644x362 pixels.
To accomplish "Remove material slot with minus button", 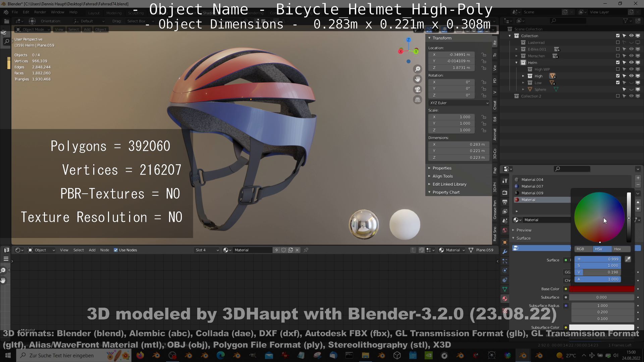I will pos(638,185).
